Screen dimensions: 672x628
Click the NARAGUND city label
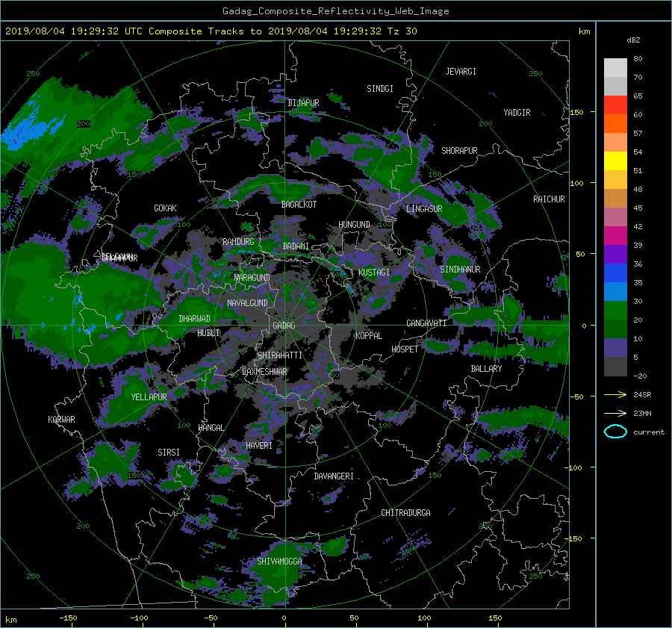[x=252, y=277]
